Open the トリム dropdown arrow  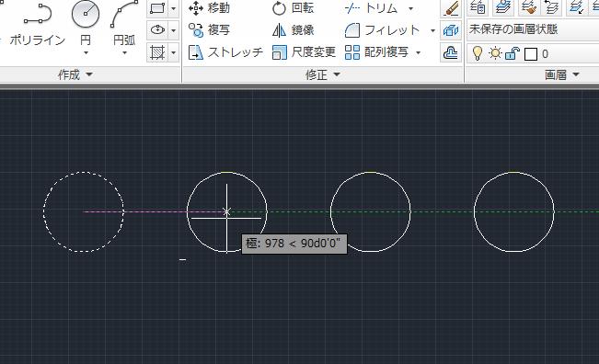(410, 8)
